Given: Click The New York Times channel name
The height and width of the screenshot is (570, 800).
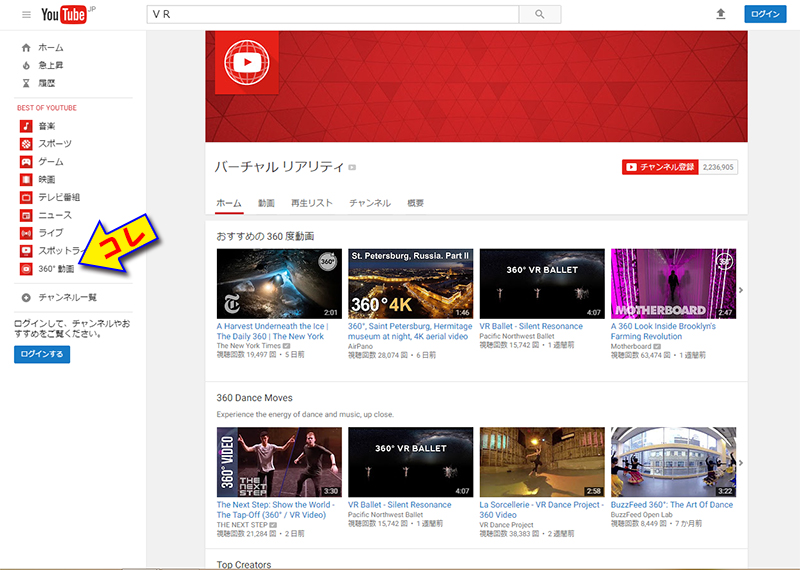Looking at the screenshot, I should click(x=249, y=346).
